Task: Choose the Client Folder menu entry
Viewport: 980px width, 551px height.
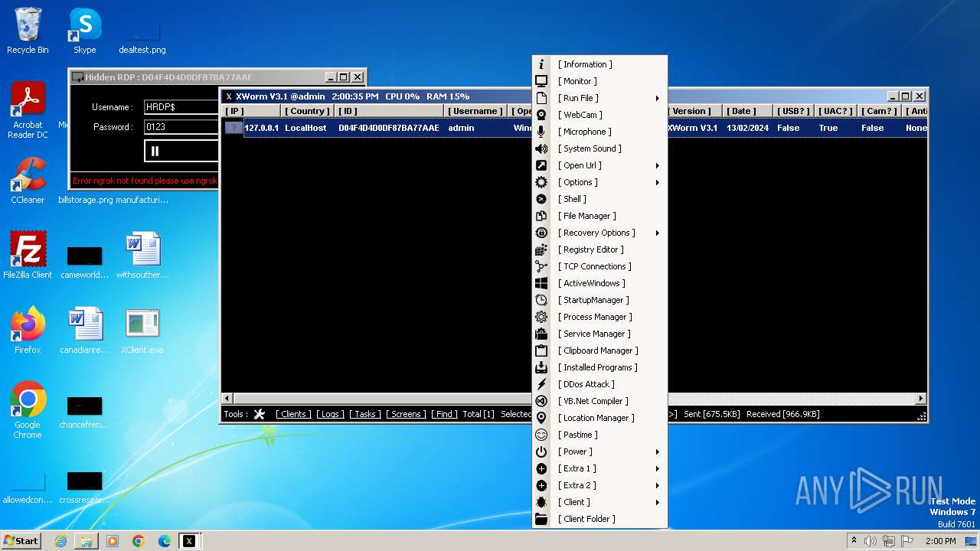Action: tap(599, 519)
